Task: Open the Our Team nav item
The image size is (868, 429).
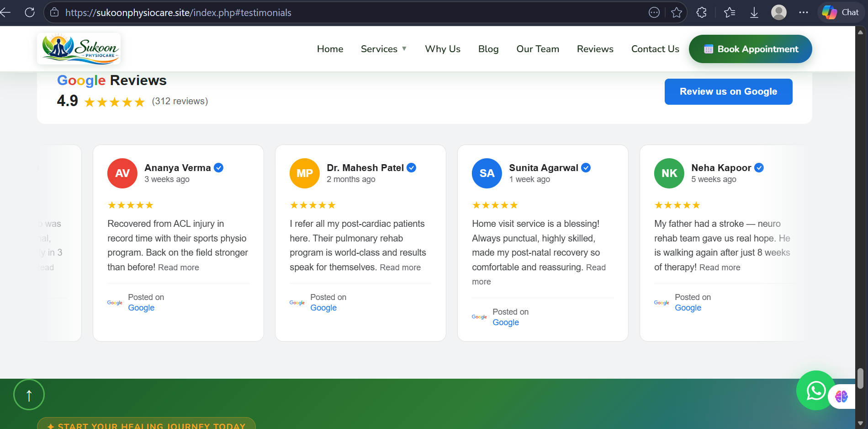Action: point(537,49)
